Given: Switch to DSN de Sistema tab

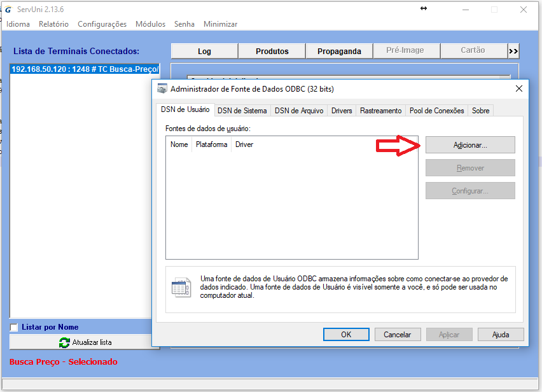Looking at the screenshot, I should [x=242, y=111].
